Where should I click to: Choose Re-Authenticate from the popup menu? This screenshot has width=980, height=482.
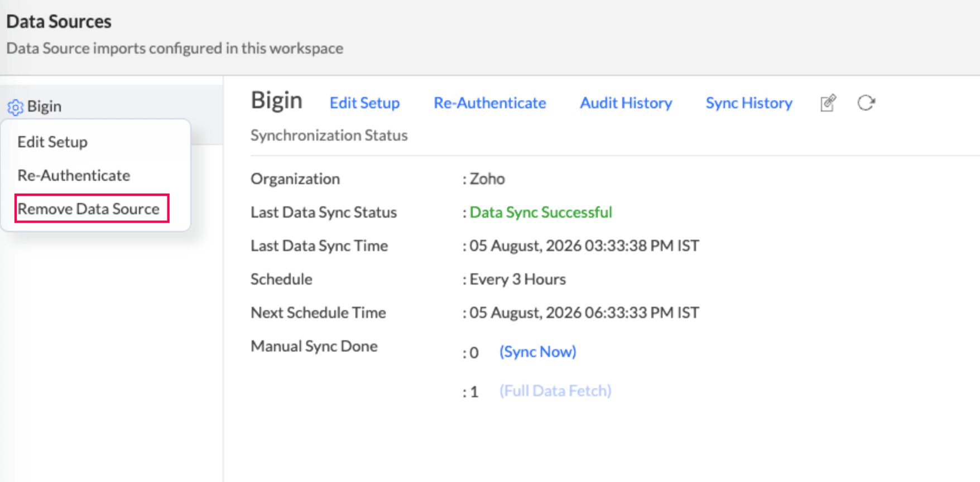tap(74, 175)
